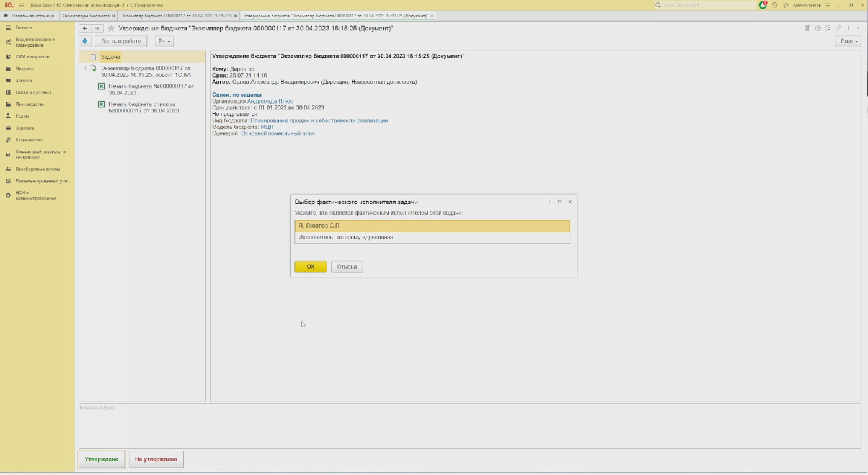Viewport: 868px width, 475px height.
Task: Click the Склад и доставка section icon
Action: pos(8,92)
